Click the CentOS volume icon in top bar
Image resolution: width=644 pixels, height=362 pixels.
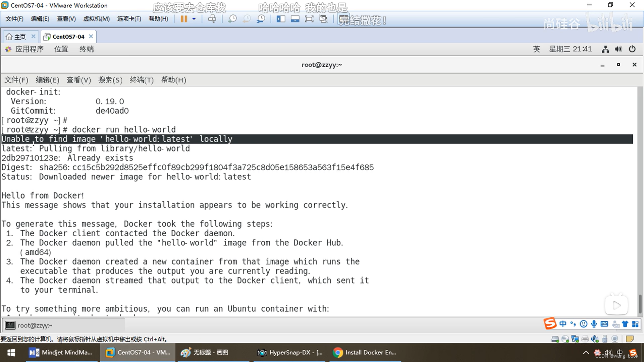click(619, 49)
